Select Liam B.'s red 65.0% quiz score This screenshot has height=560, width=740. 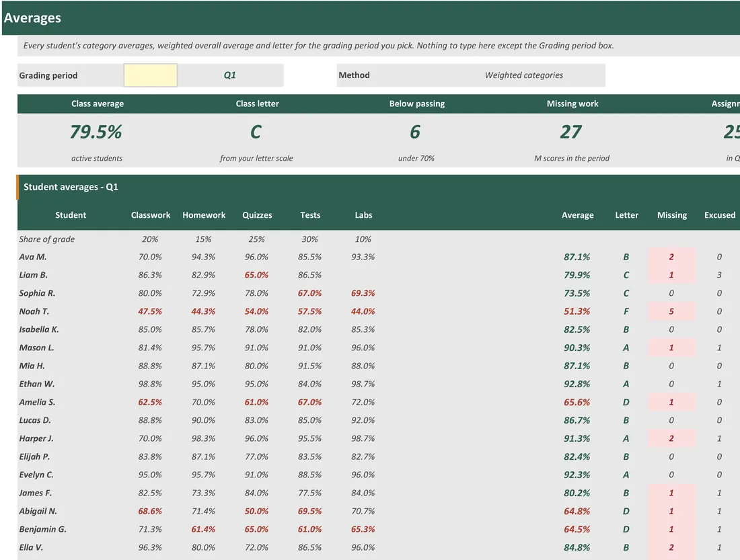pyautogui.click(x=256, y=275)
